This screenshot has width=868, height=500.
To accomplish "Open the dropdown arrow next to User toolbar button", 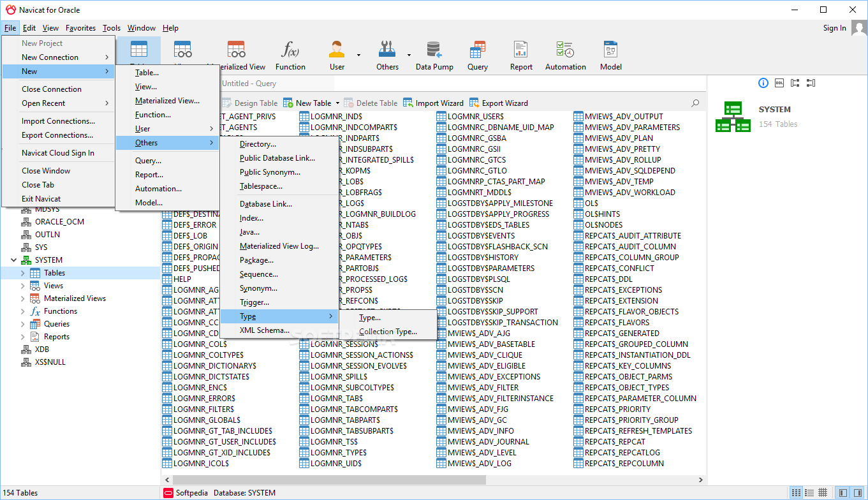I will pos(358,55).
